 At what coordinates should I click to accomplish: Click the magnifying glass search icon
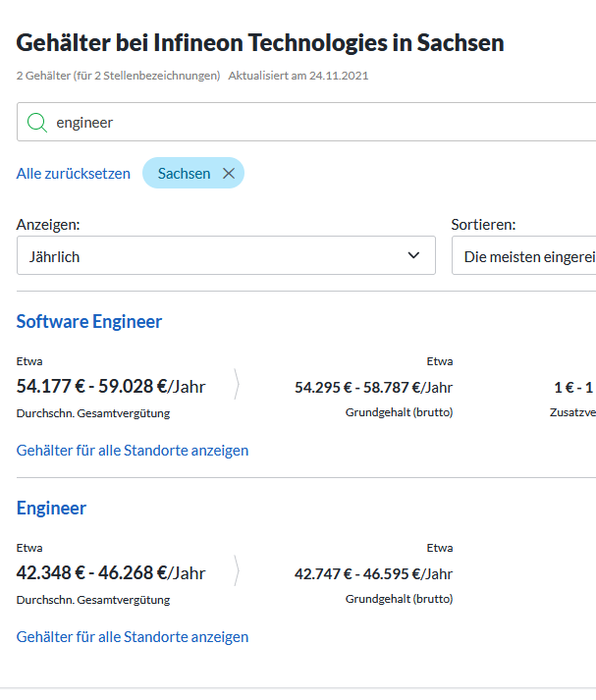click(36, 123)
